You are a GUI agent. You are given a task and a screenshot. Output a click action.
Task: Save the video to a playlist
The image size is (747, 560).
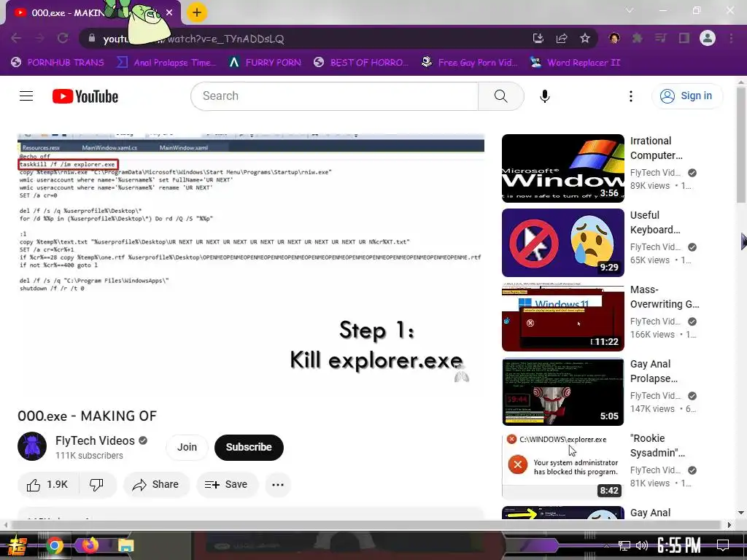pos(227,485)
